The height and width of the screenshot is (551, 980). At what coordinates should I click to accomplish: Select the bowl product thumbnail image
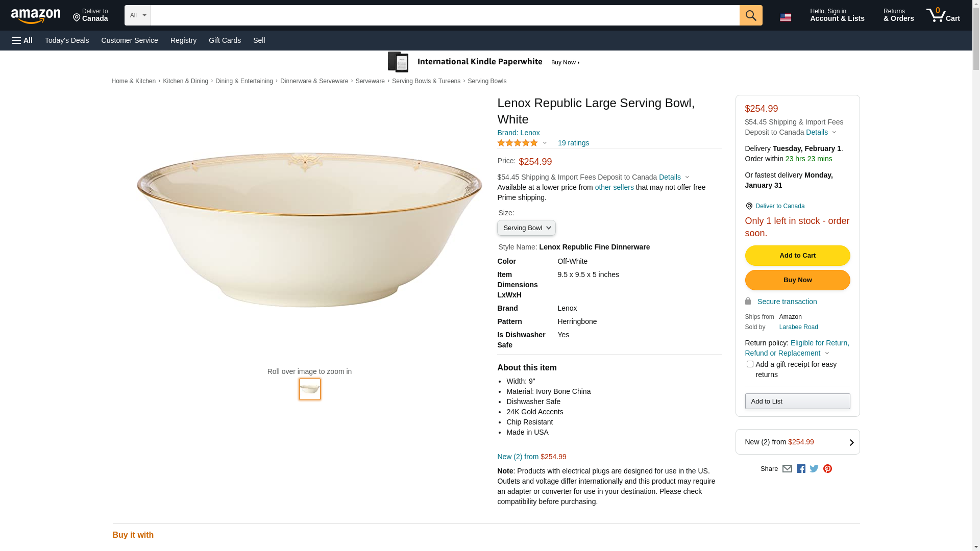[x=310, y=389]
